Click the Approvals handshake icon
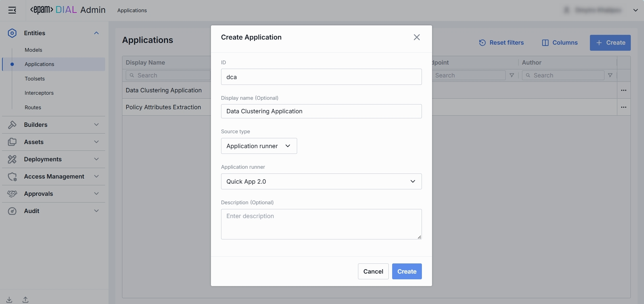 pyautogui.click(x=12, y=194)
